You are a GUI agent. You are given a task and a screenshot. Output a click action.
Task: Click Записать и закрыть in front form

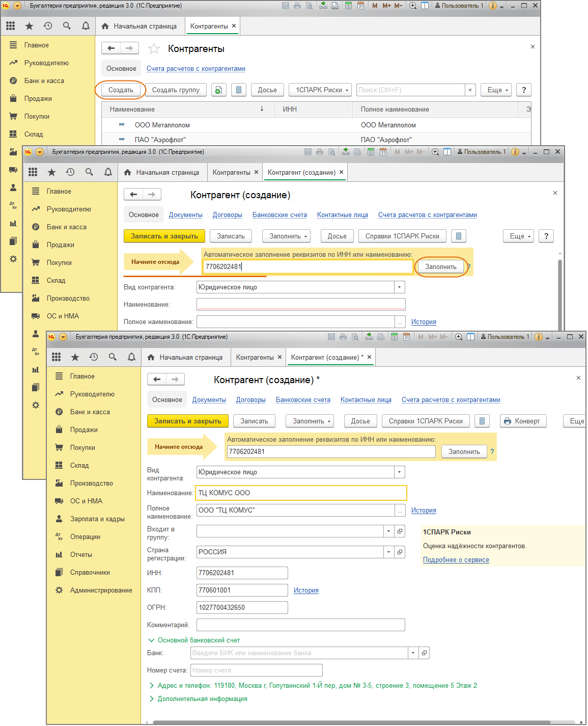tap(187, 421)
